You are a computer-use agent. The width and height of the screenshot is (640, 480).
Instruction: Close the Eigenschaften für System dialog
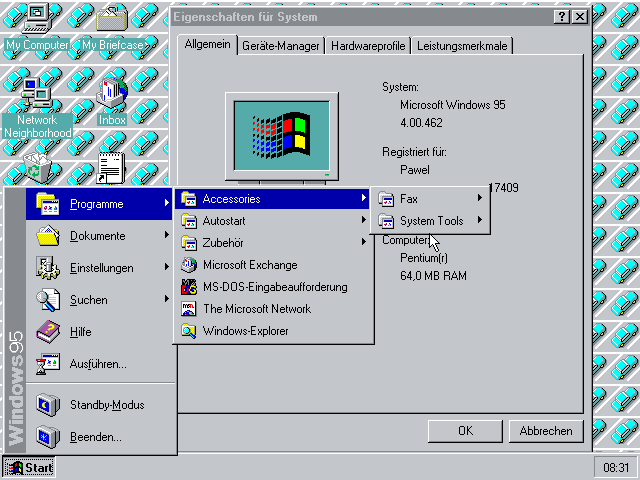[x=580, y=17]
